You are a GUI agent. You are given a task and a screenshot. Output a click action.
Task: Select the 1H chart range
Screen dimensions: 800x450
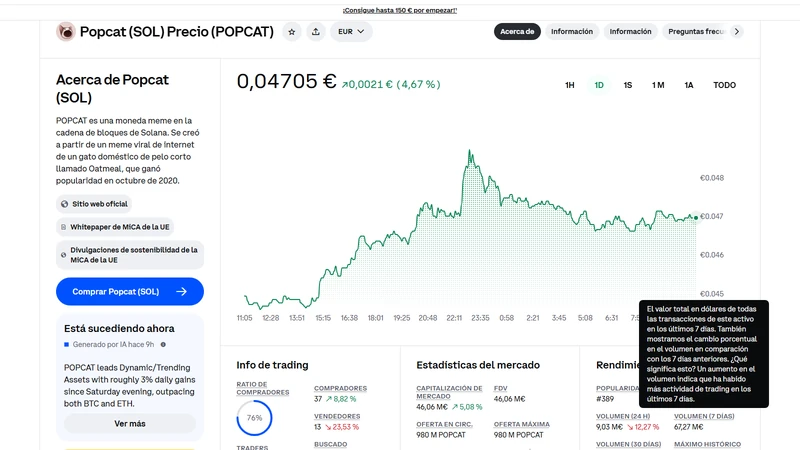pyautogui.click(x=570, y=85)
